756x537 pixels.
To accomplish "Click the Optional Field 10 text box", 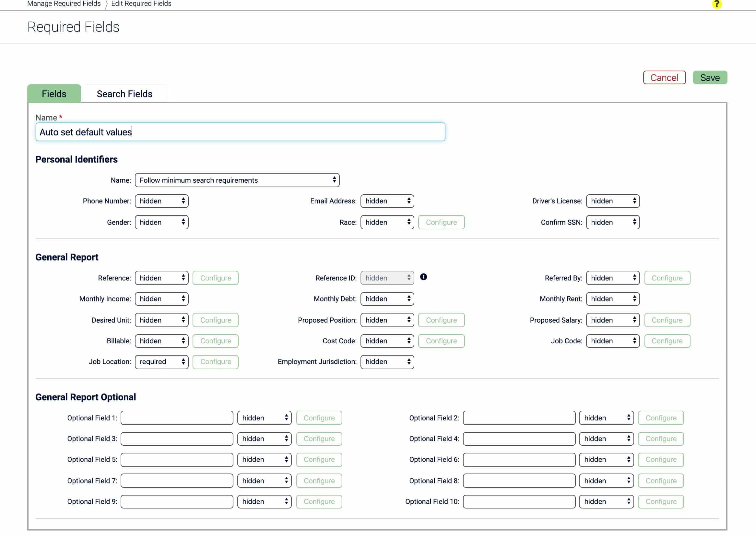I will coord(519,501).
